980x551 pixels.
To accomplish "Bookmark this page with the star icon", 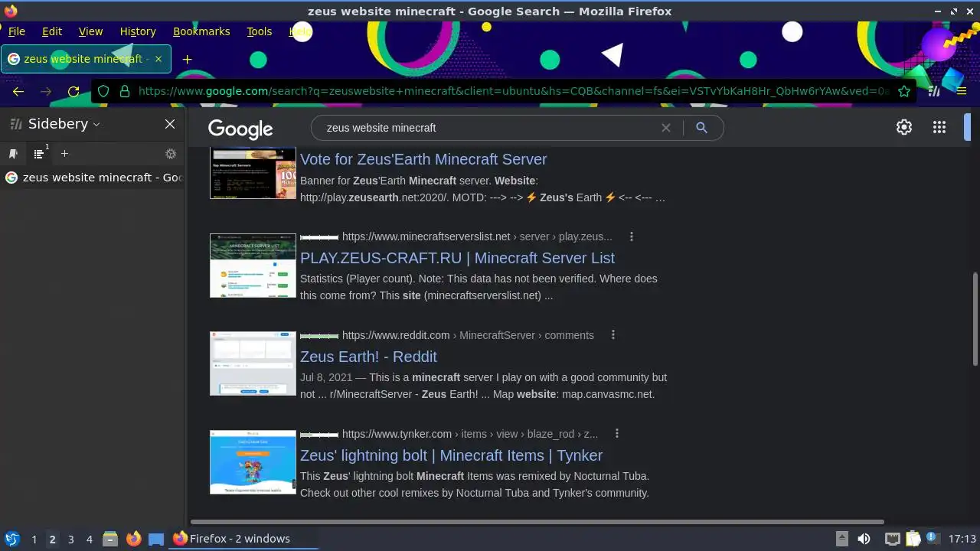I will pos(904,91).
